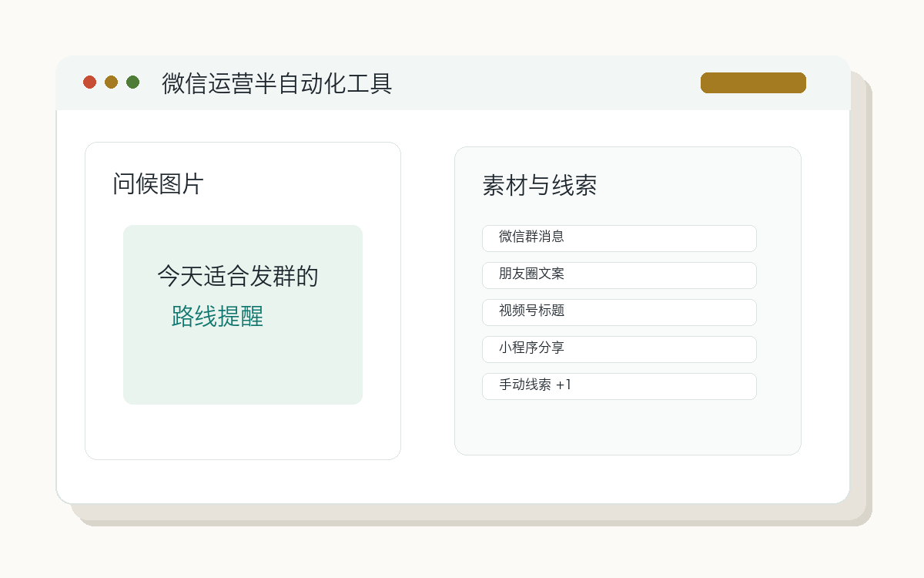Viewport: 924px width, 578px height.
Task: Click the yellow window dot
Action: [111, 82]
